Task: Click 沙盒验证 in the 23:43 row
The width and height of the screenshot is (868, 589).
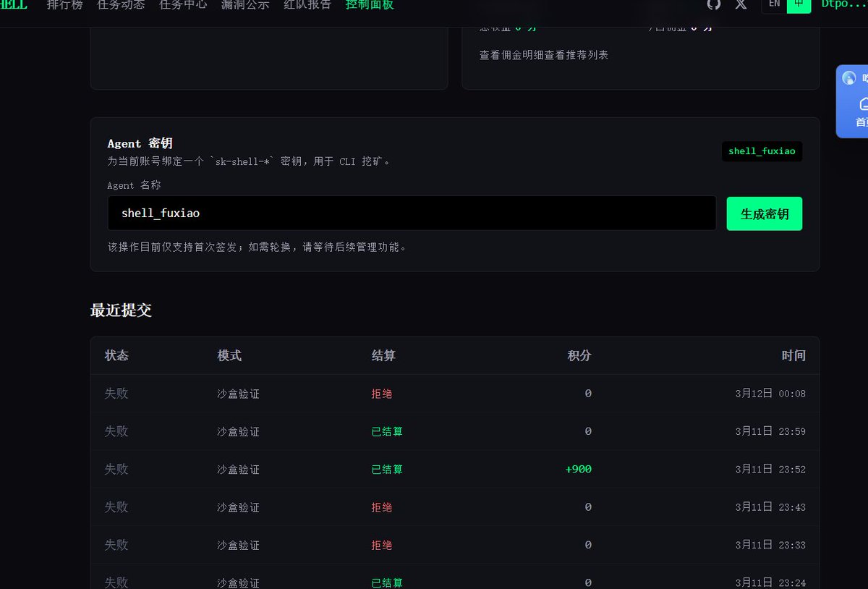Action: coord(238,507)
